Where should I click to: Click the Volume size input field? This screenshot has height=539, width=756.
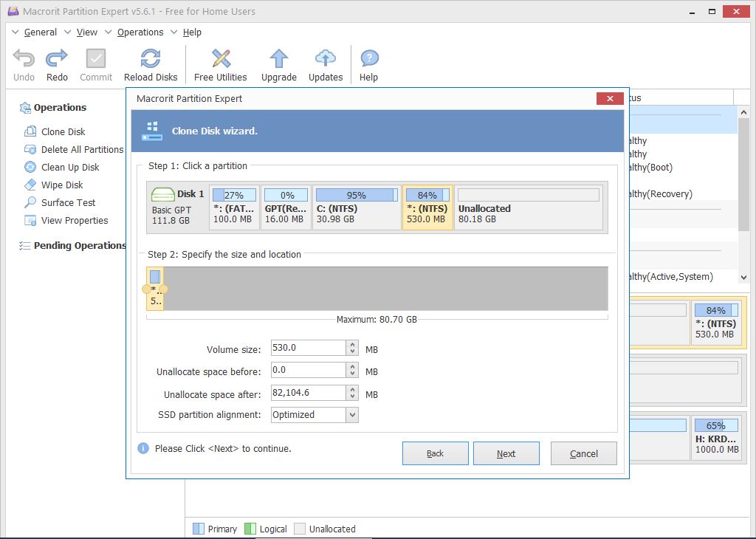(x=307, y=349)
